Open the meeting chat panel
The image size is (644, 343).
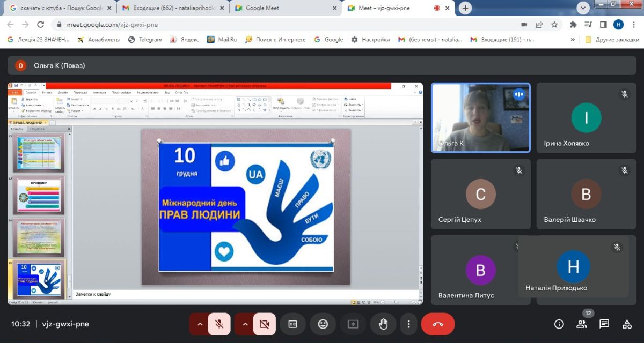pyautogui.click(x=604, y=324)
